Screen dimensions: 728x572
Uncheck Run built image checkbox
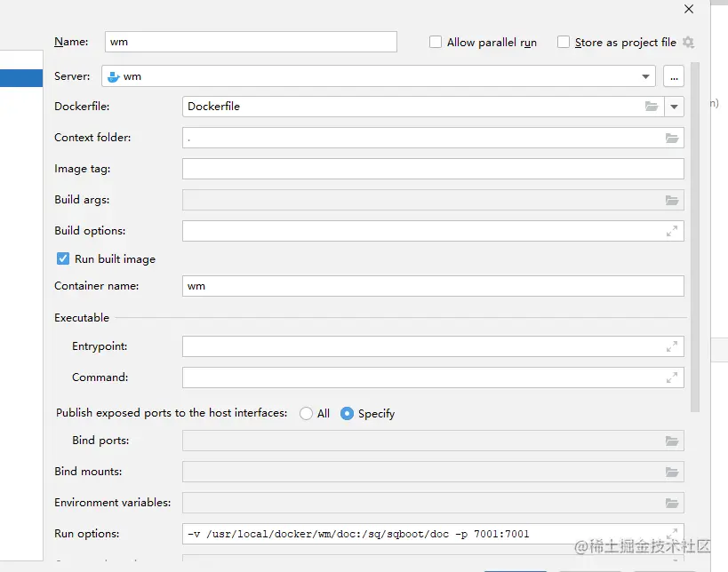pyautogui.click(x=63, y=258)
